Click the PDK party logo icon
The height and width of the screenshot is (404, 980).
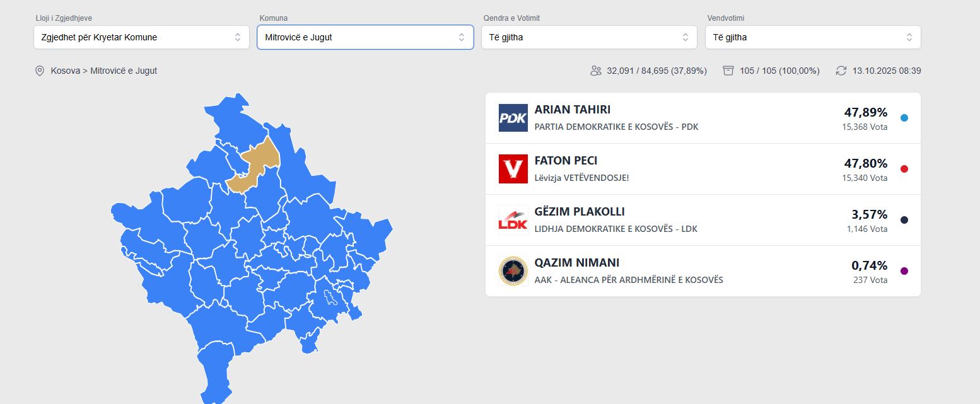tap(513, 118)
